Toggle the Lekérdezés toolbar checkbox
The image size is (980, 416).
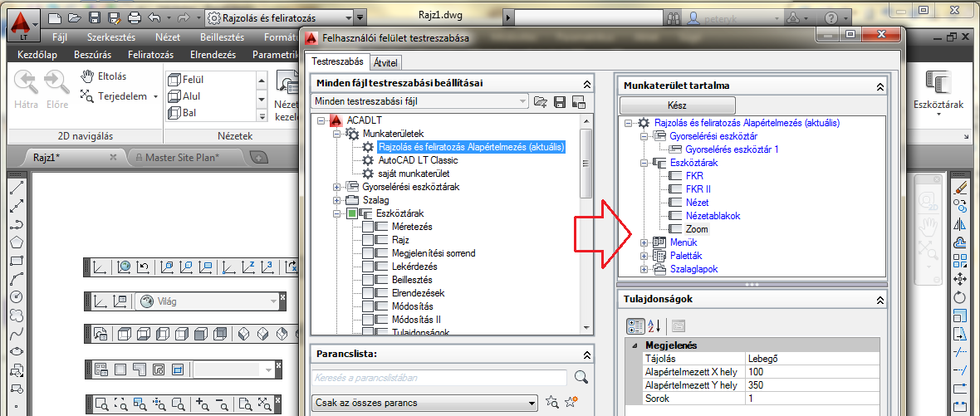tap(368, 267)
